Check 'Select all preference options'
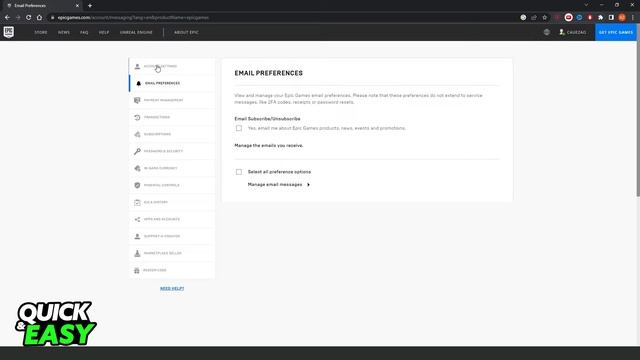This screenshot has height=360, width=640. point(239,172)
